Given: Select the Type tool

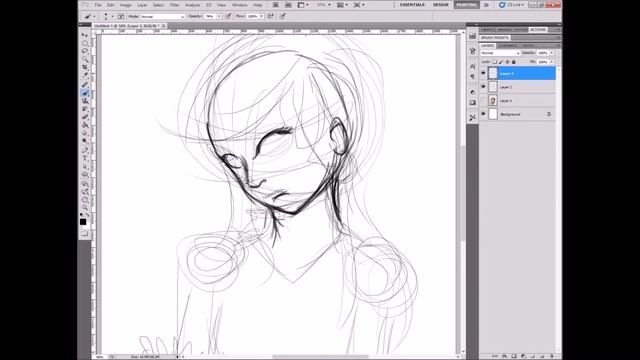Looking at the screenshot, I should click(x=85, y=158).
